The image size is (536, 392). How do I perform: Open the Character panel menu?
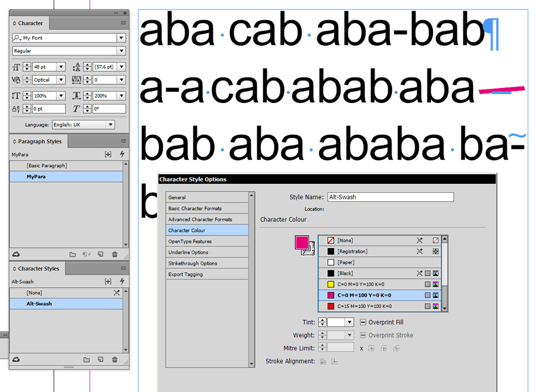[x=123, y=23]
